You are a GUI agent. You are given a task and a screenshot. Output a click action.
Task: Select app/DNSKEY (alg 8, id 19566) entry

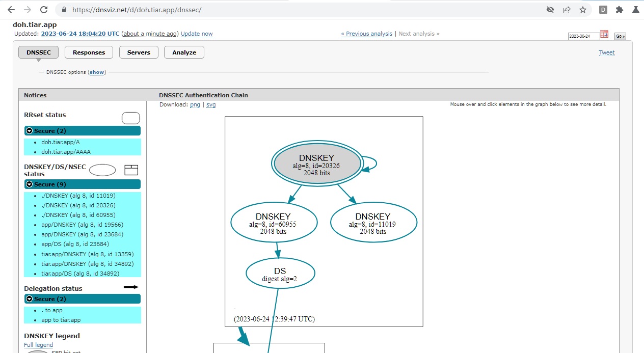pyautogui.click(x=82, y=225)
